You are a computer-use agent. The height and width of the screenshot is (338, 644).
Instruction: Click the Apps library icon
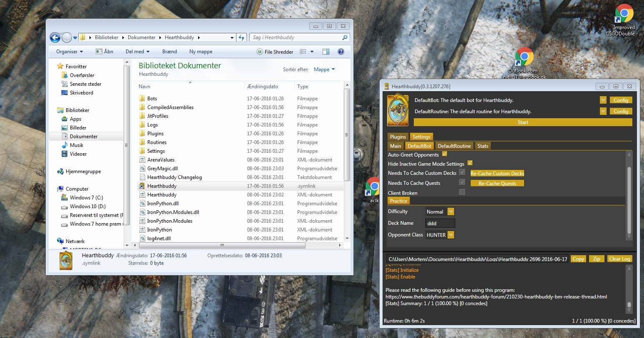[65, 119]
